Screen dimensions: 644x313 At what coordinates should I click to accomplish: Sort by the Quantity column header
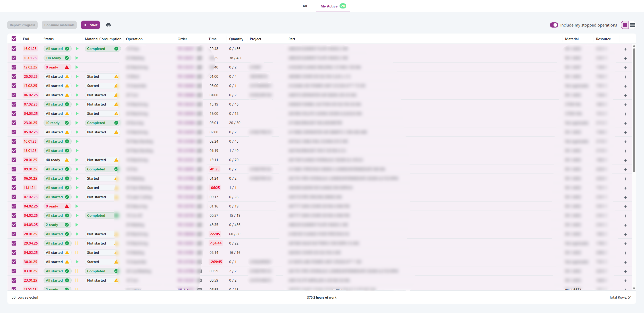point(236,39)
